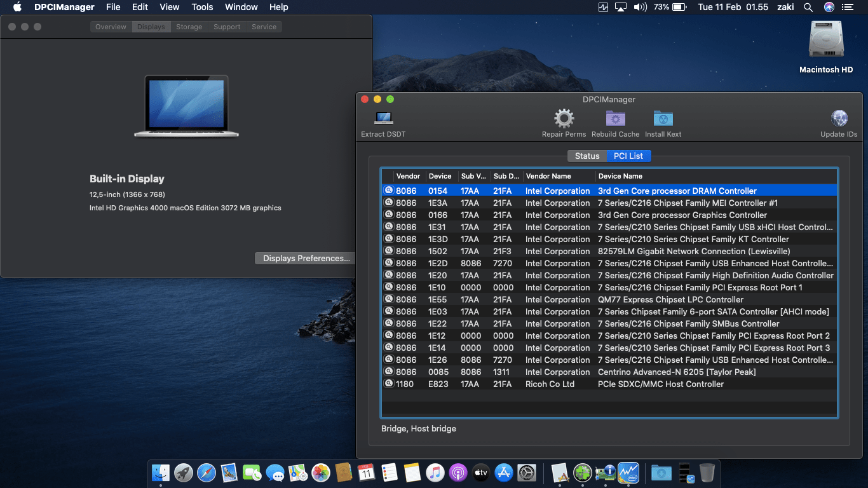Open the Music app in the Dock
Image resolution: width=868 pixels, height=488 pixels.
pyautogui.click(x=435, y=473)
